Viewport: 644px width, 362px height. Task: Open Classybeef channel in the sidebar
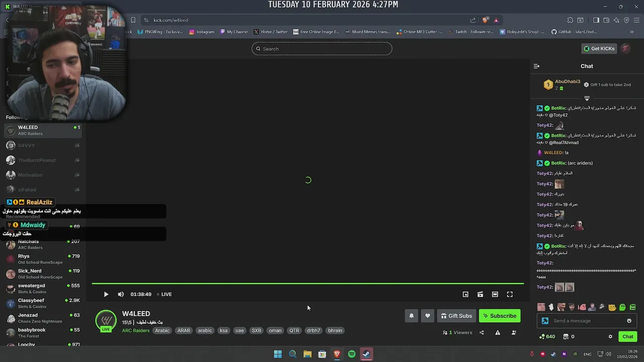tap(42, 303)
